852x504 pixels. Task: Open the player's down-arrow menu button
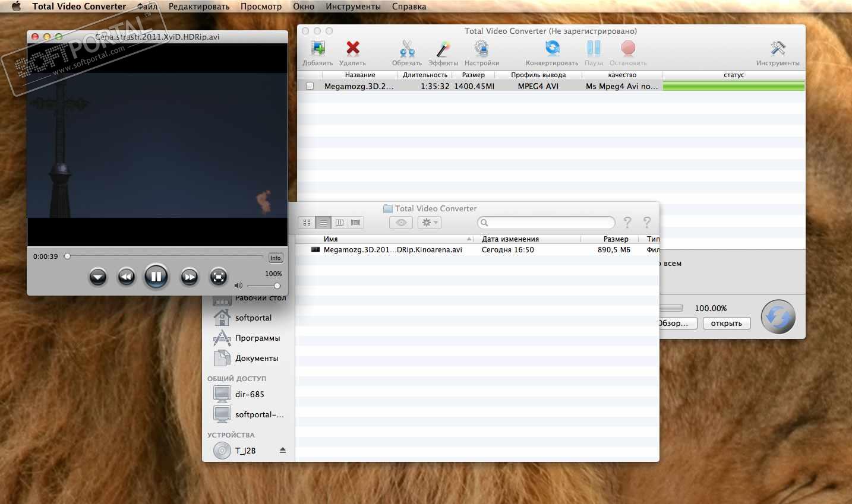tap(97, 277)
